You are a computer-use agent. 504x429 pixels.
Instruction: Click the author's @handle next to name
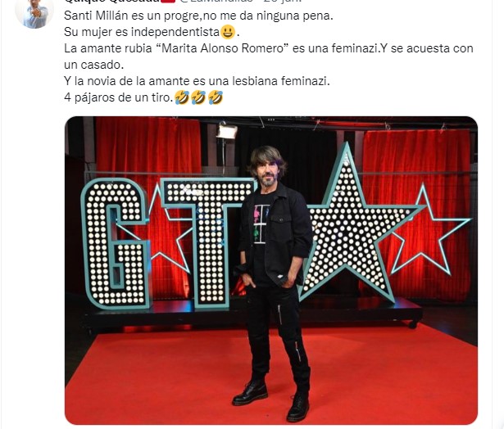216,1
